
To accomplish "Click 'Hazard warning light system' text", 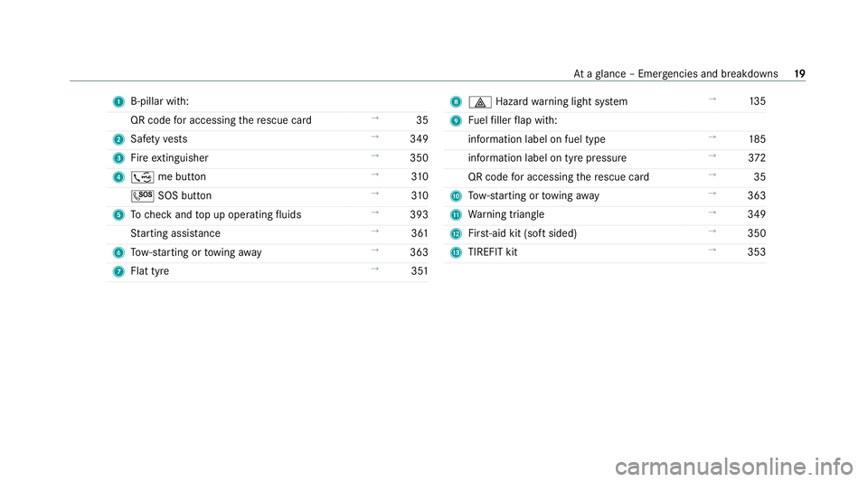I will pos(561,102).
